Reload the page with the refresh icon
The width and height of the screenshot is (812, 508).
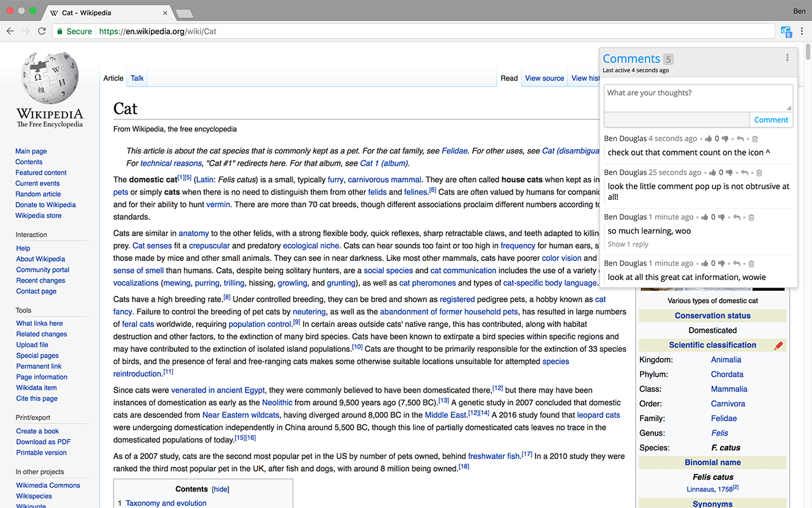click(42, 31)
